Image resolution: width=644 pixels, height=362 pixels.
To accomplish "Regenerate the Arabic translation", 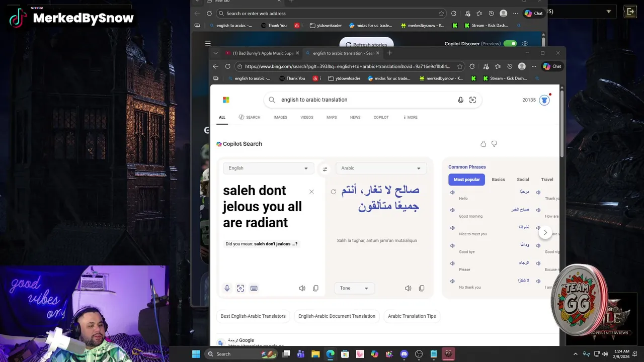I will (x=333, y=192).
